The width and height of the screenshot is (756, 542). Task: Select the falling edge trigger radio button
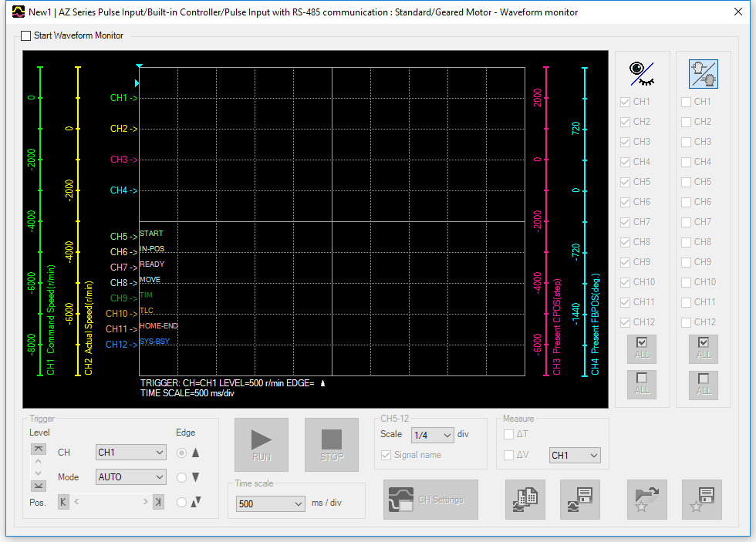(x=182, y=476)
